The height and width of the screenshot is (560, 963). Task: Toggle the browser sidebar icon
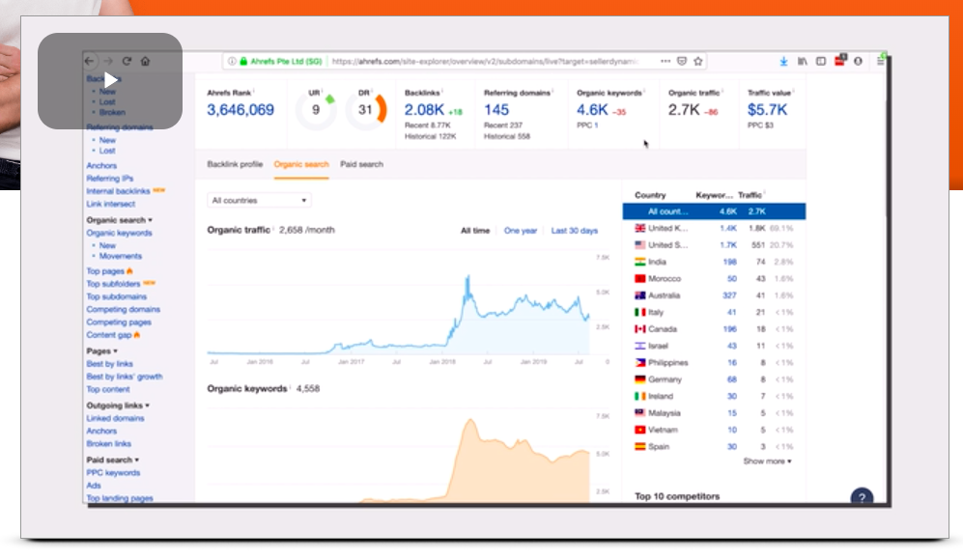820,62
